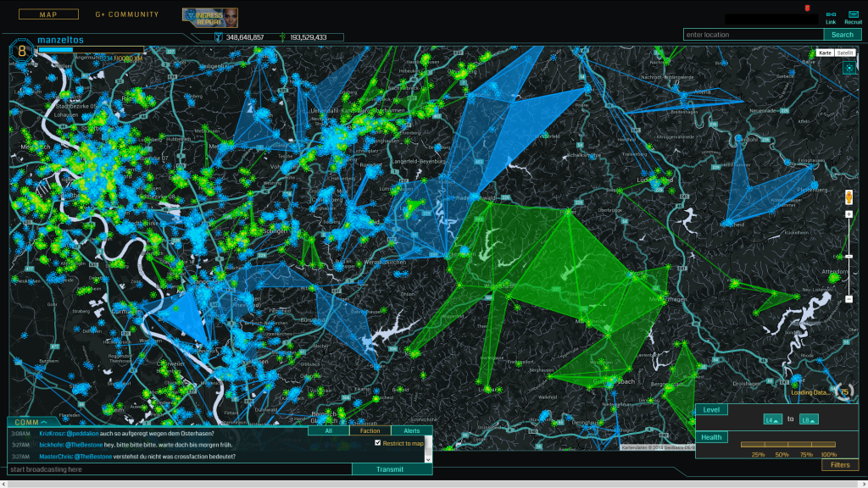Click the map locate/center target icon
868x488 pixels.
848,68
